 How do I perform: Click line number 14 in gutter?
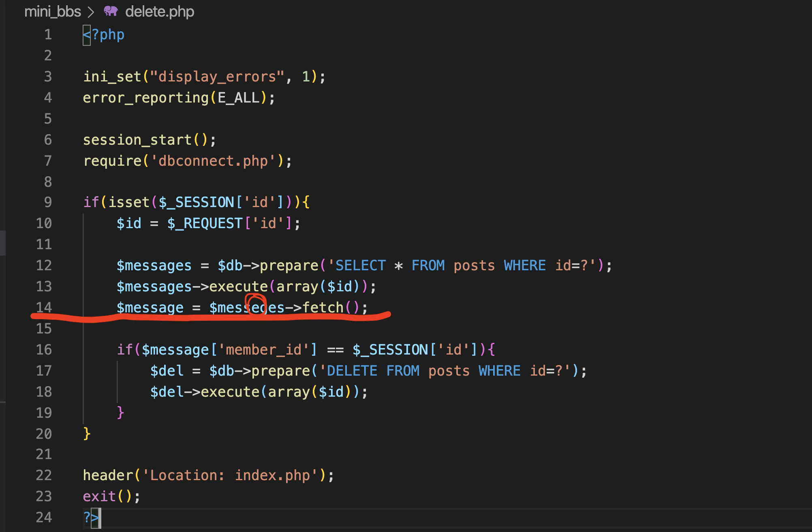44,307
